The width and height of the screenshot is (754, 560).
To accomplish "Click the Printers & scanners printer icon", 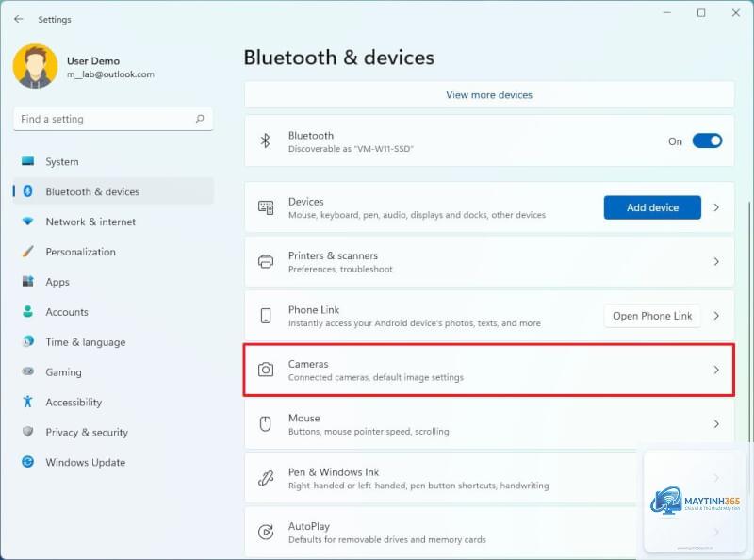I will click(x=266, y=261).
